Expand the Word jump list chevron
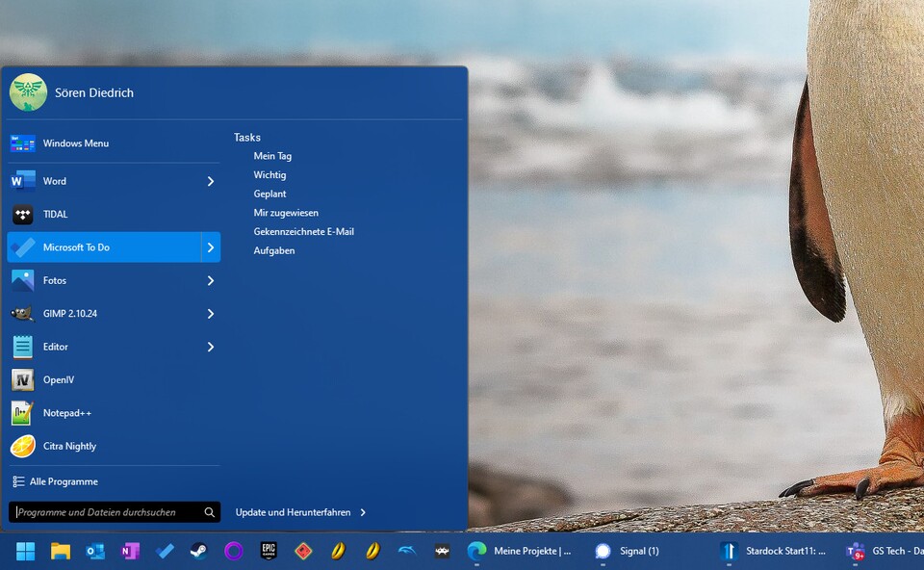Viewport: 924px width, 570px height. point(210,180)
